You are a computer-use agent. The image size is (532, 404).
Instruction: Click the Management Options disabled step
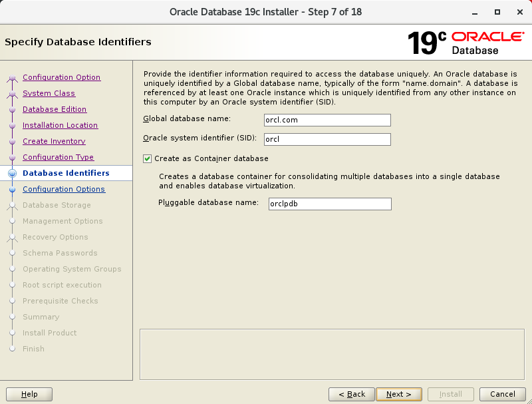(63, 221)
